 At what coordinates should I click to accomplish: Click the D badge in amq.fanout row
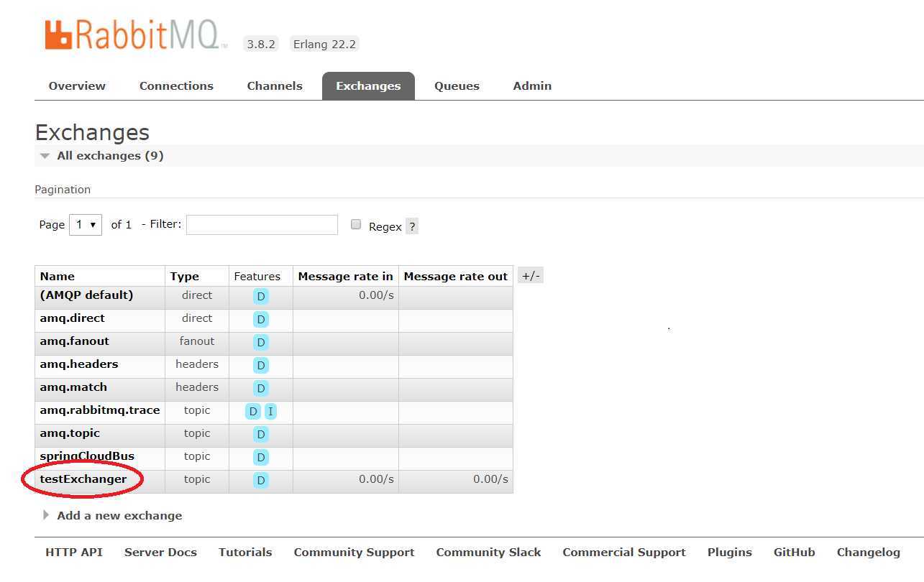(261, 342)
